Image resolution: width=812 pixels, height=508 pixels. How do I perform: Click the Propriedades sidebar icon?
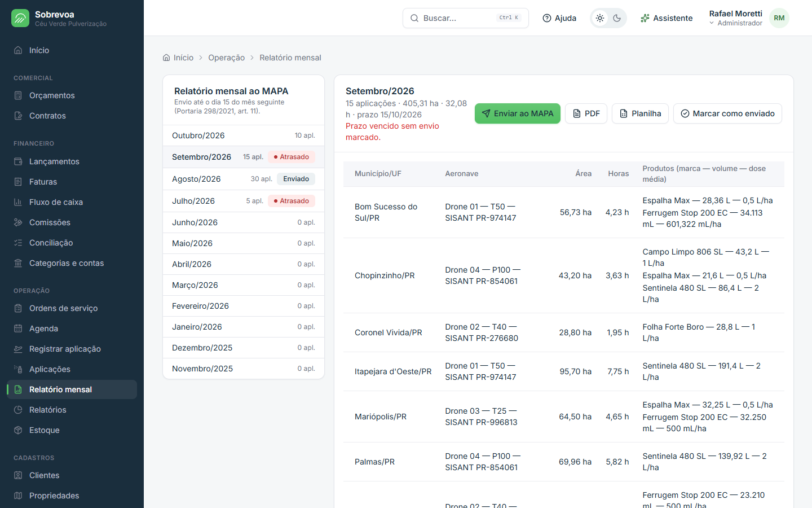tap(18, 496)
